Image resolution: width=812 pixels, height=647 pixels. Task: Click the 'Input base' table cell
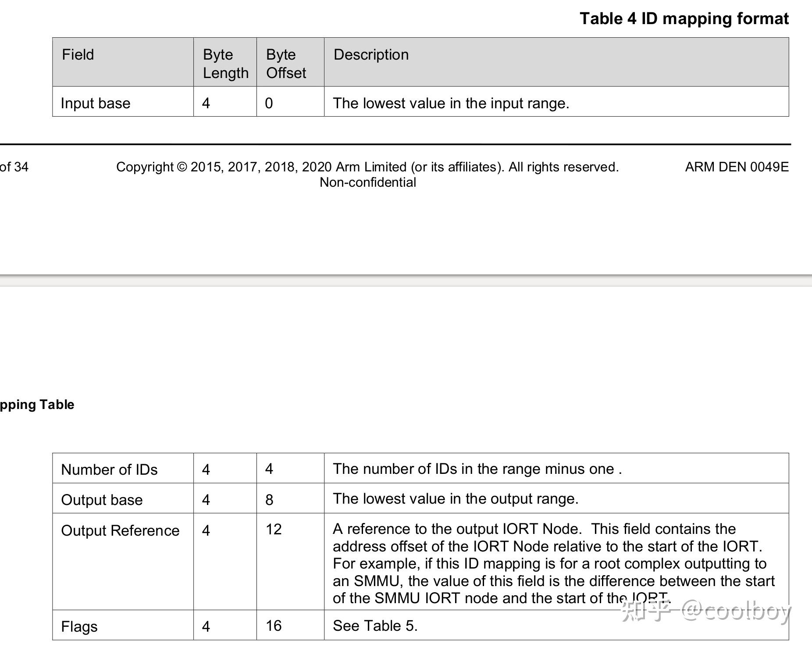click(96, 103)
